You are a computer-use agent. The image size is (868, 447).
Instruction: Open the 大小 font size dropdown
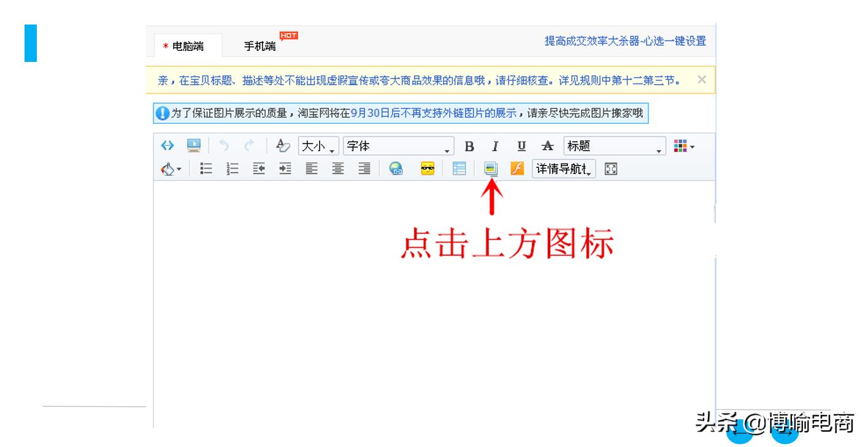coord(316,146)
